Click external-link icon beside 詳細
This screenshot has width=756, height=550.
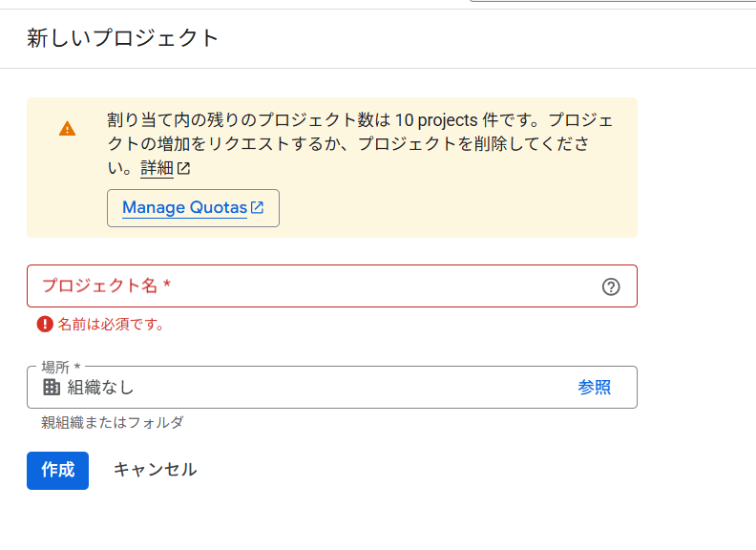click(183, 169)
